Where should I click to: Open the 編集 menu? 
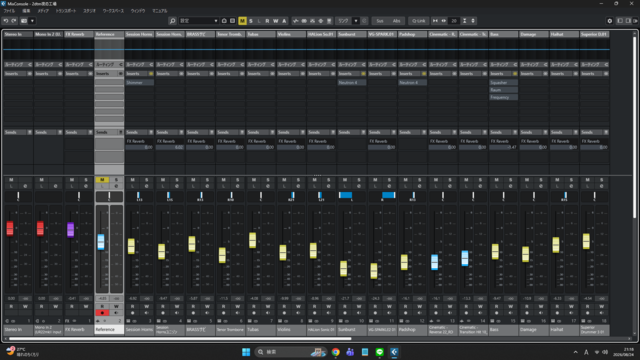pos(26,11)
